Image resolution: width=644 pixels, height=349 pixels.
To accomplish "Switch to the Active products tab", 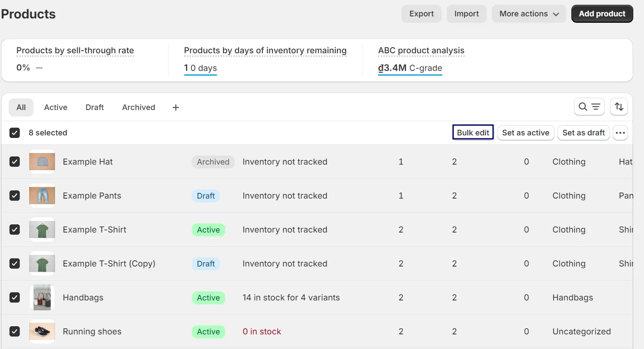I will point(55,107).
